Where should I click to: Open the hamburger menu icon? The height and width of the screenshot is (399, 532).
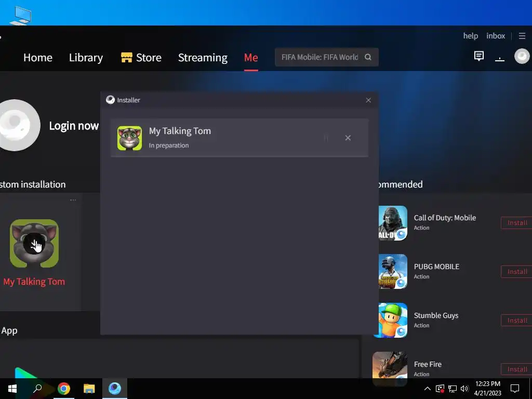(x=522, y=36)
